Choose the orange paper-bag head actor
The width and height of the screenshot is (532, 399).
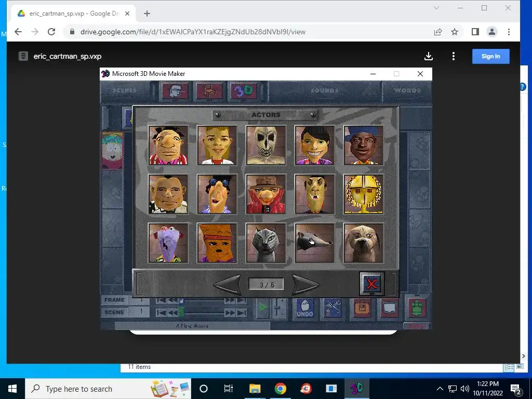pos(217,243)
